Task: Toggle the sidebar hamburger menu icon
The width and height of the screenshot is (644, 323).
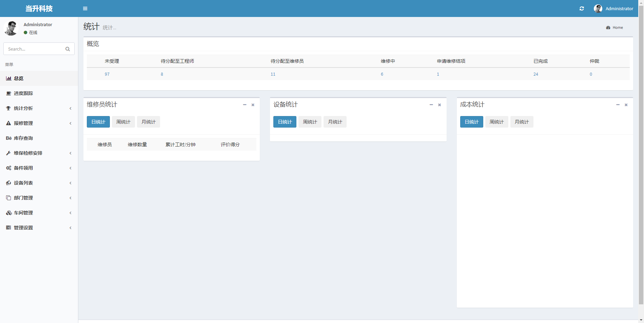Action: coord(85,8)
